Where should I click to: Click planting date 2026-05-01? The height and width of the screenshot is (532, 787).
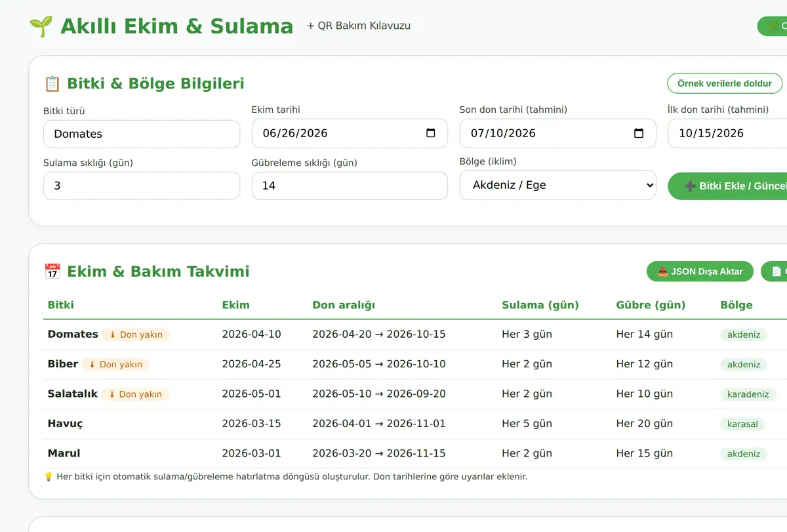click(252, 394)
